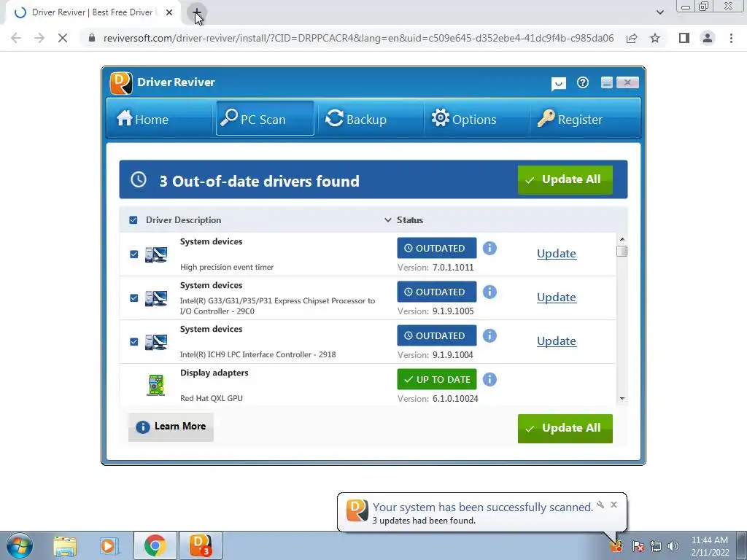747x560 pixels.
Task: Open the Backup tab
Action: pyautogui.click(x=369, y=118)
